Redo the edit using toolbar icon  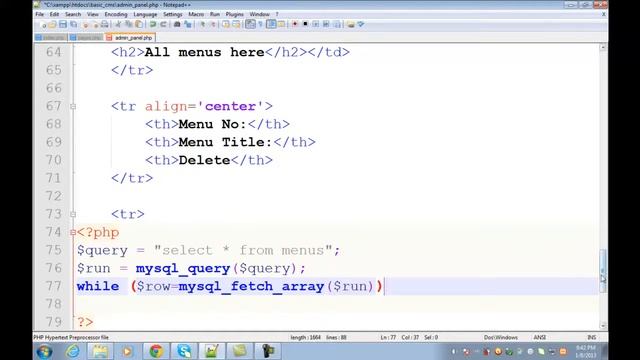point(163,24)
